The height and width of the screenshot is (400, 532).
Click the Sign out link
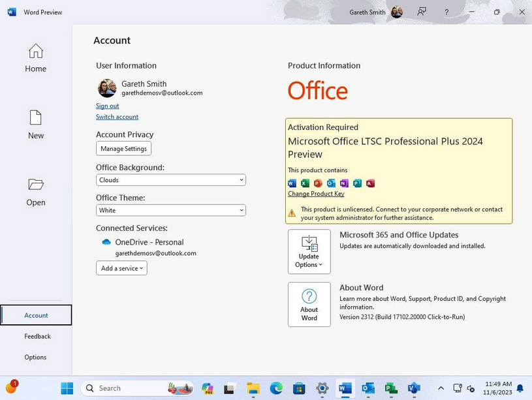pos(107,106)
